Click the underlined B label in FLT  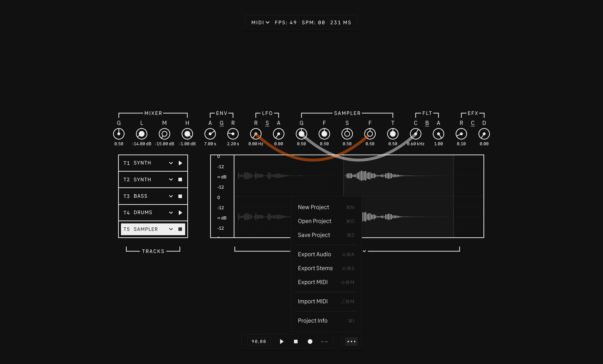[427, 123]
